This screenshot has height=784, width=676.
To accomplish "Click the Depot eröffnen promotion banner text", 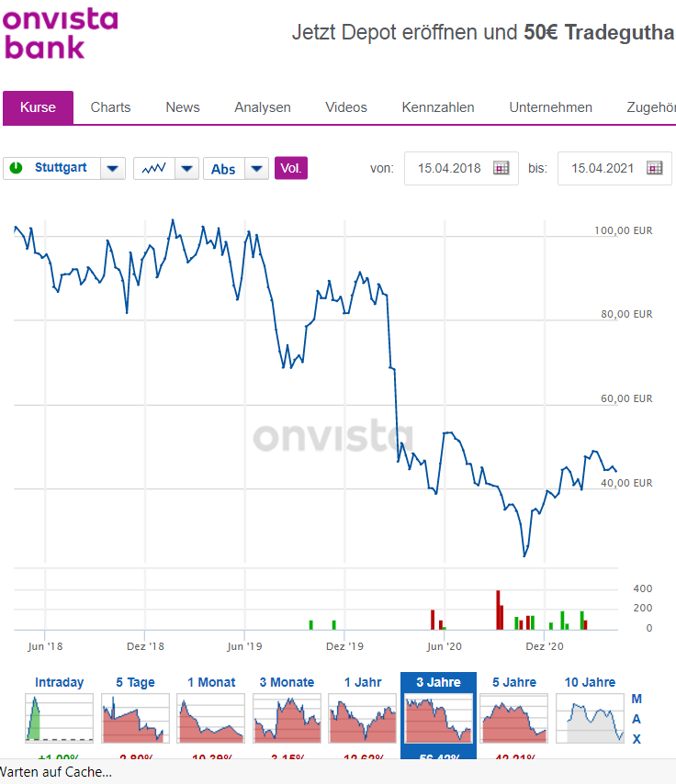I will (x=483, y=33).
